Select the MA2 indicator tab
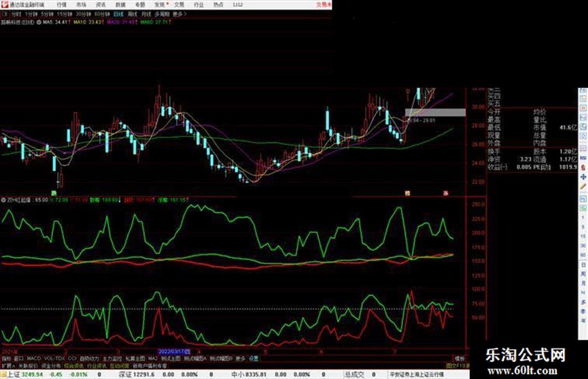The width and height of the screenshot is (588, 379). point(152,358)
